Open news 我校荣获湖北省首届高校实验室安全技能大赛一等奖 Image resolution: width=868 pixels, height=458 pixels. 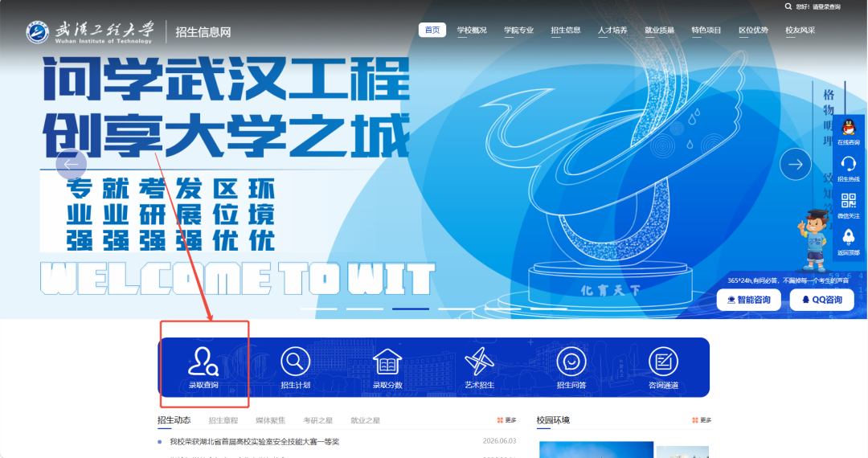click(x=255, y=441)
